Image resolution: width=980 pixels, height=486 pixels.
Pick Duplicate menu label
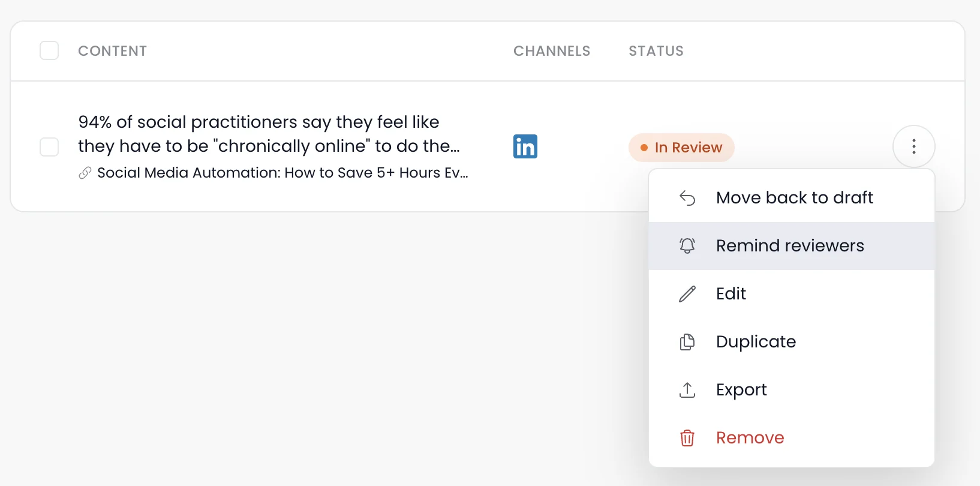[x=756, y=341]
